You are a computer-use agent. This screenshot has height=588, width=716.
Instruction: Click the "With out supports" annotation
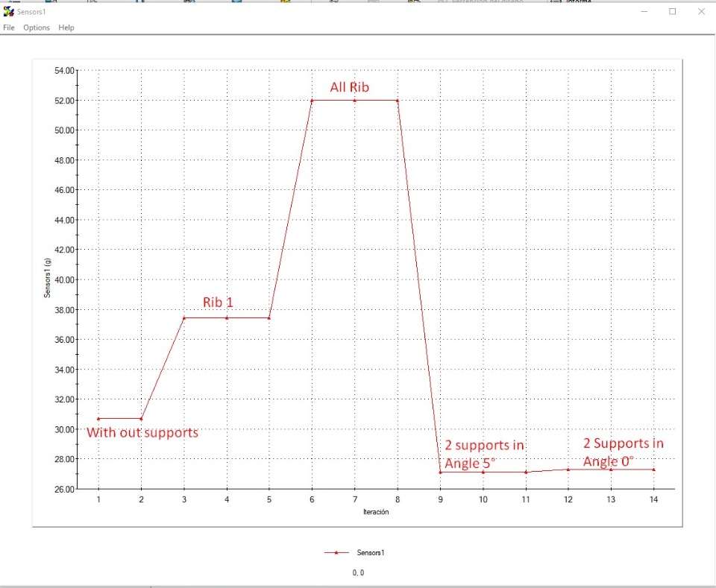point(142,432)
